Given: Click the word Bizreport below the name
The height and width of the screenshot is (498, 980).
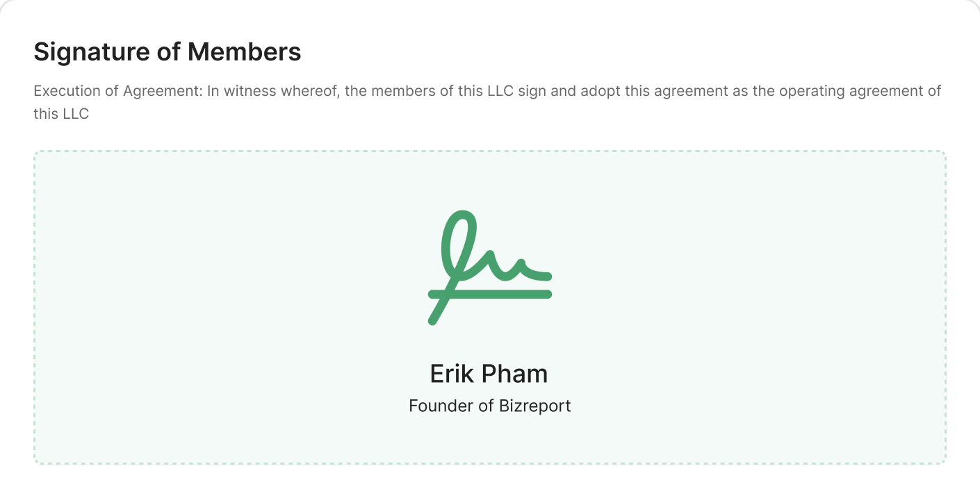Looking at the screenshot, I should [534, 406].
